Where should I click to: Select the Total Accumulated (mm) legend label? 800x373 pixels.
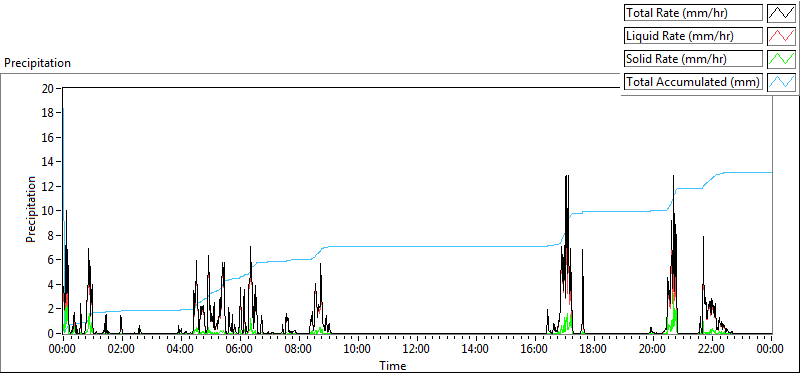pyautogui.click(x=693, y=82)
